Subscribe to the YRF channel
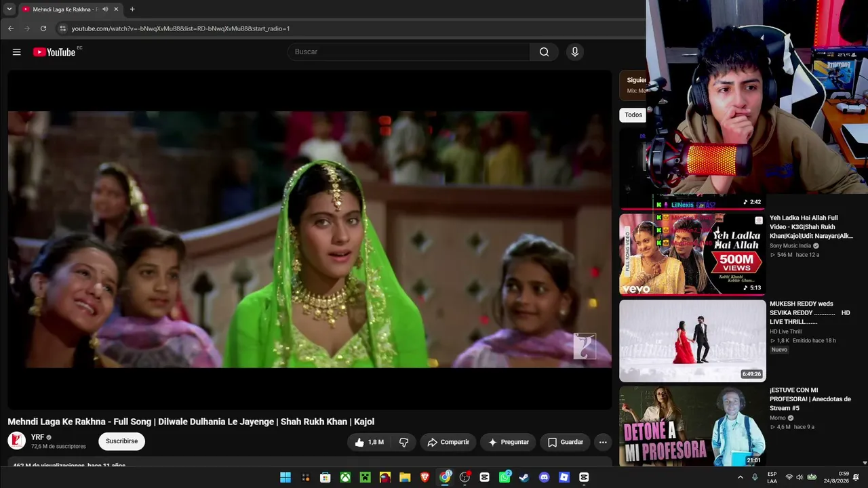868x488 pixels. pos(122,441)
